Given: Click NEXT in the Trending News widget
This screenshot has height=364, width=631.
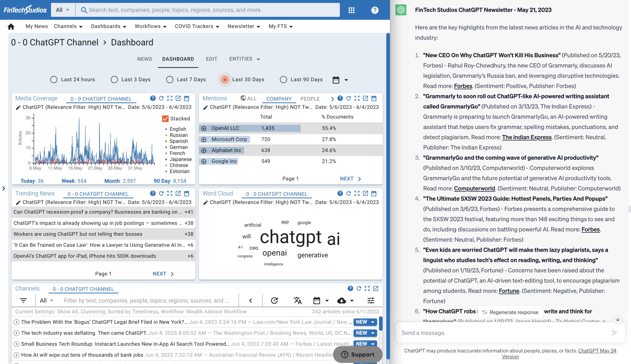Looking at the screenshot, I should (163, 274).
